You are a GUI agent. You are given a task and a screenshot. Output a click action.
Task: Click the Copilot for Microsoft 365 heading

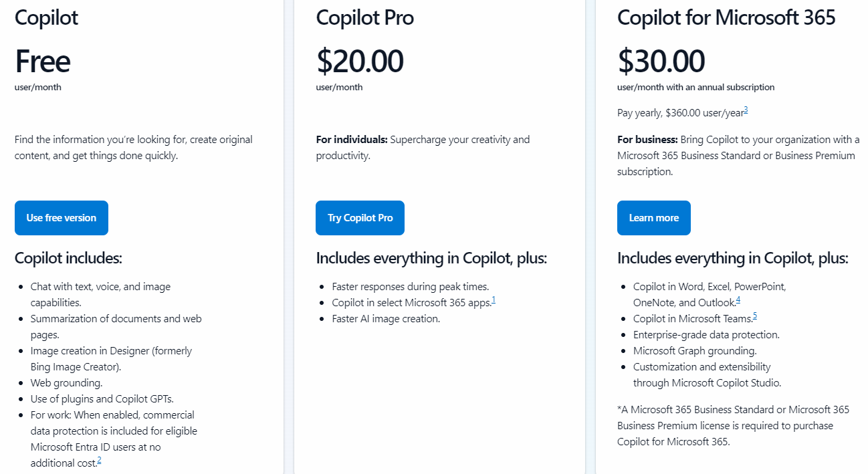click(x=726, y=17)
